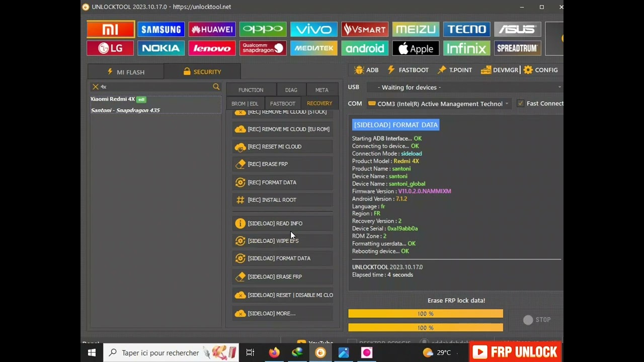Select the FASTBOOT sub-tab
The height and width of the screenshot is (362, 644).
(x=283, y=104)
